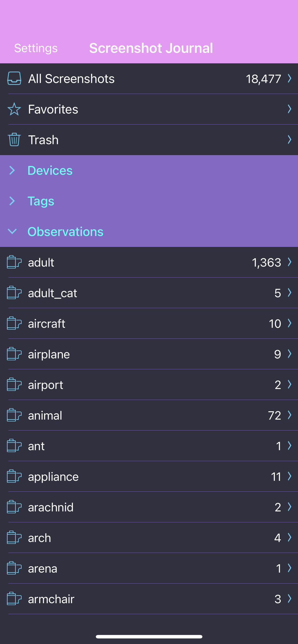
Task: Select the Favorites star icon
Action: [14, 109]
